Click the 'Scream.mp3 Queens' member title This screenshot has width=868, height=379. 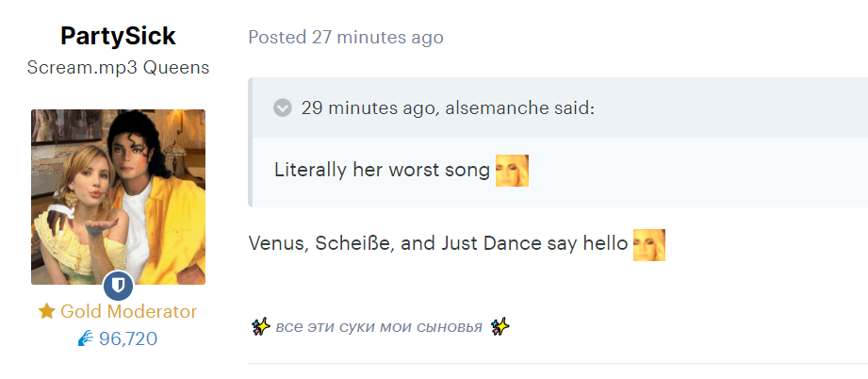(x=118, y=68)
